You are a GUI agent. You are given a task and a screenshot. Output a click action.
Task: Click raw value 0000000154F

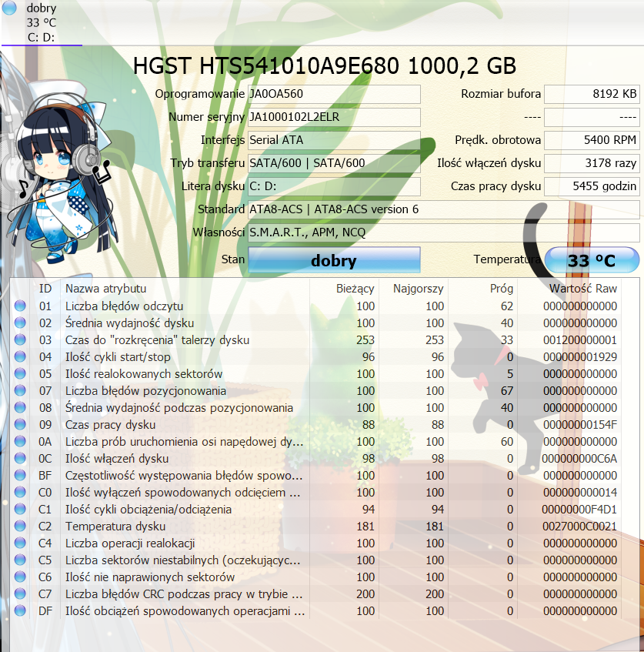click(580, 425)
